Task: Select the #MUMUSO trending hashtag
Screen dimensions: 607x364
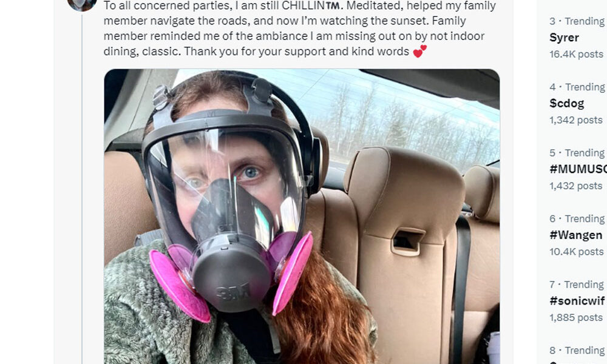Action: 578,169
